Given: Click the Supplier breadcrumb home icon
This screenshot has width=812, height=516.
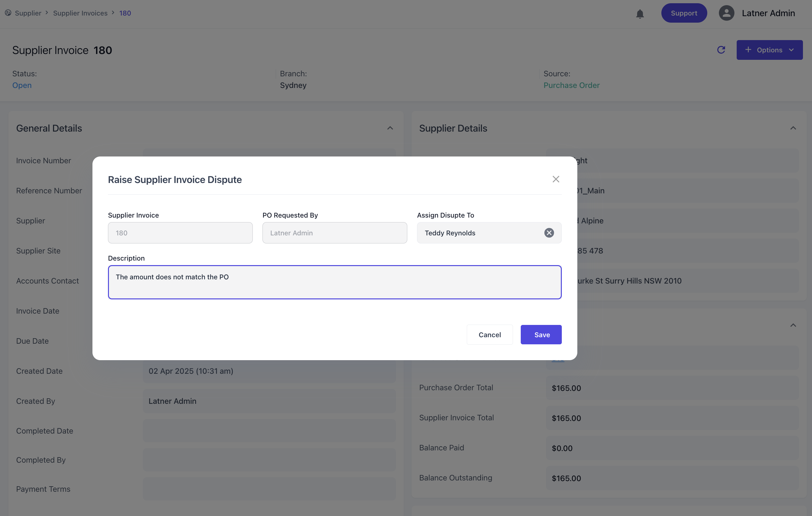Looking at the screenshot, I should pos(8,13).
